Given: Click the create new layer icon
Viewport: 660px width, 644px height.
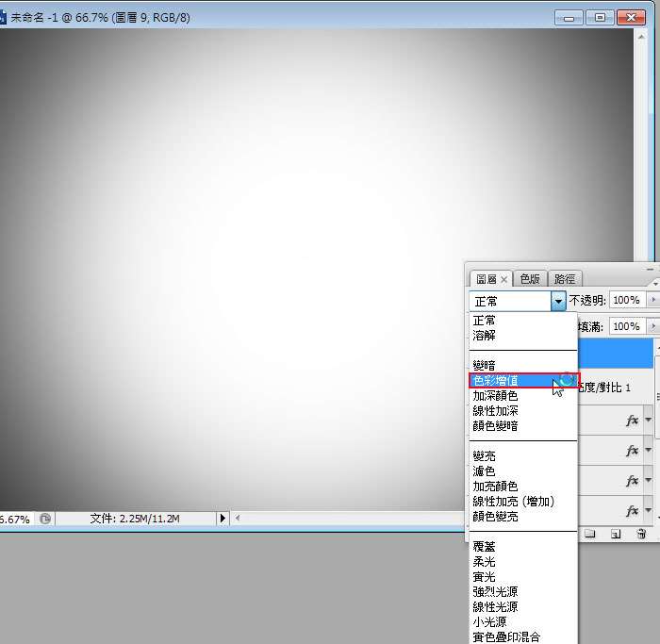Looking at the screenshot, I should tap(616, 534).
